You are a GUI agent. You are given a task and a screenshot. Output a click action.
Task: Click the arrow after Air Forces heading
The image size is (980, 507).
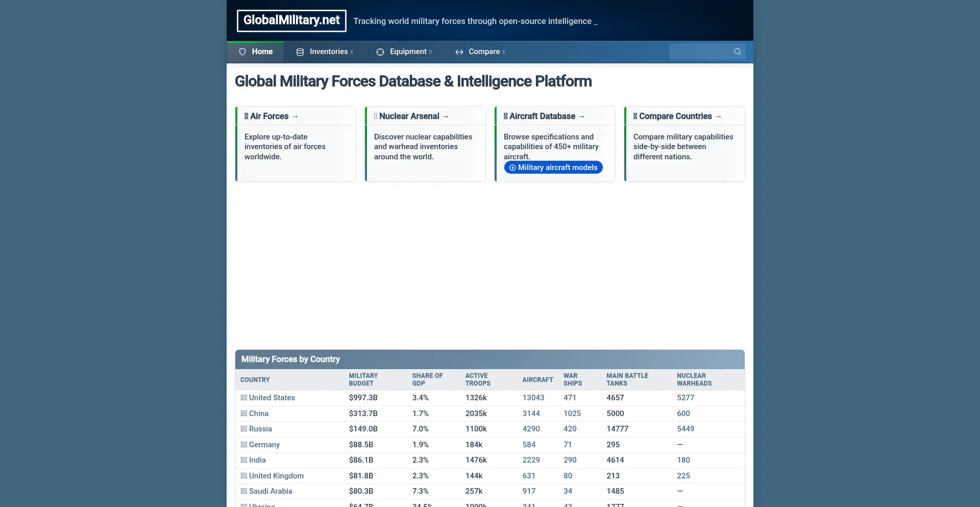click(x=295, y=116)
